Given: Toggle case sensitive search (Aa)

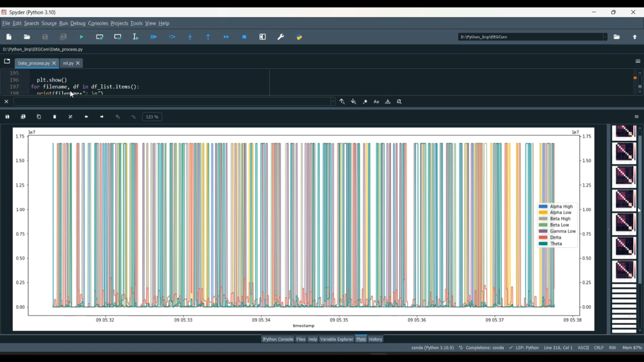Looking at the screenshot, I should (377, 102).
